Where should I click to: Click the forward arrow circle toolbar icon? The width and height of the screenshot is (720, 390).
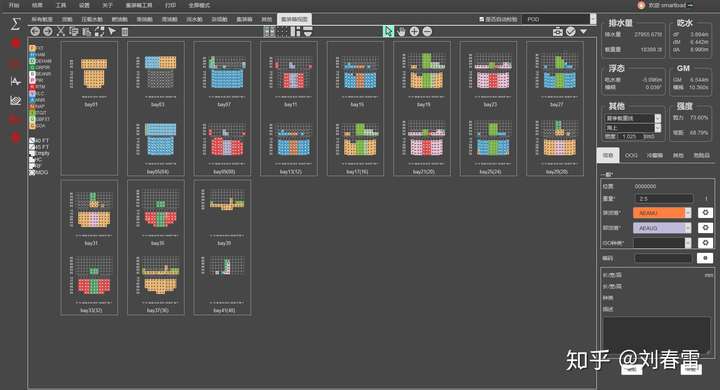click(x=48, y=31)
